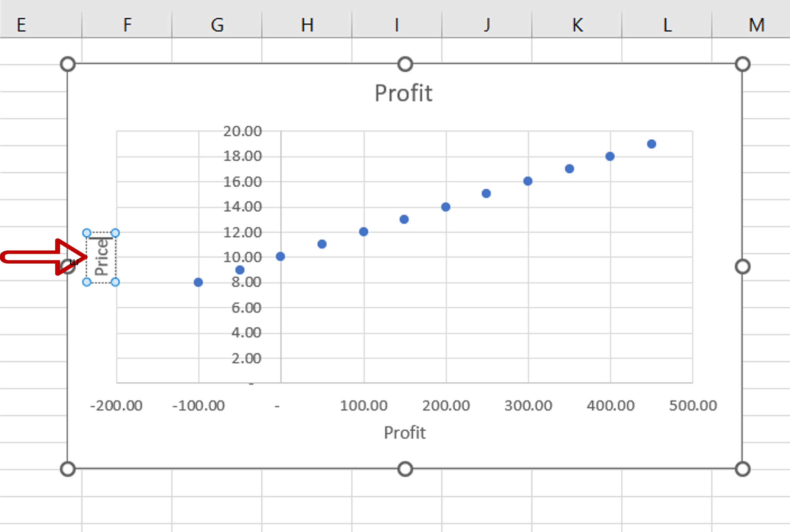Click the top-left chart resize handle
The width and height of the screenshot is (790, 532).
[67, 64]
